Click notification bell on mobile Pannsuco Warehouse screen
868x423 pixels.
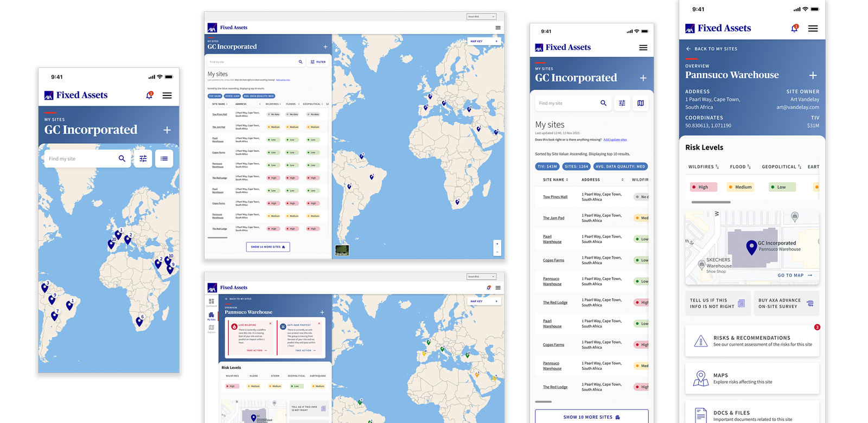pos(794,28)
